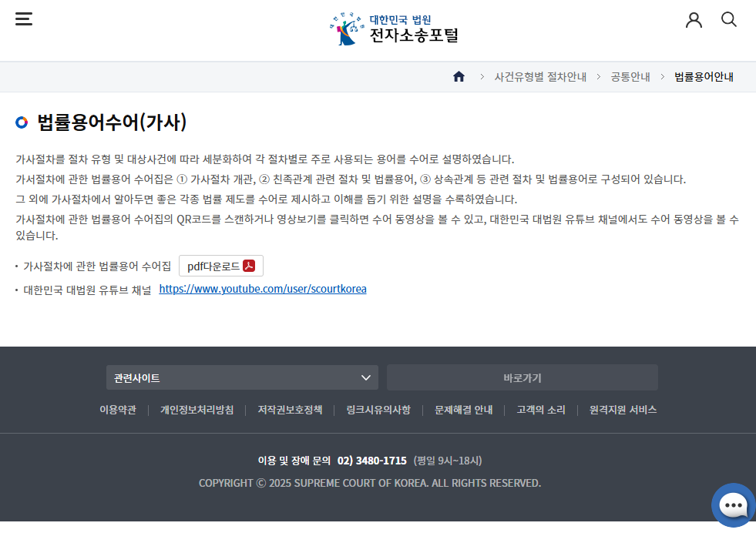This screenshot has height=553, width=756.
Task: Open 저작권보호정책 footer link
Action: click(x=290, y=410)
